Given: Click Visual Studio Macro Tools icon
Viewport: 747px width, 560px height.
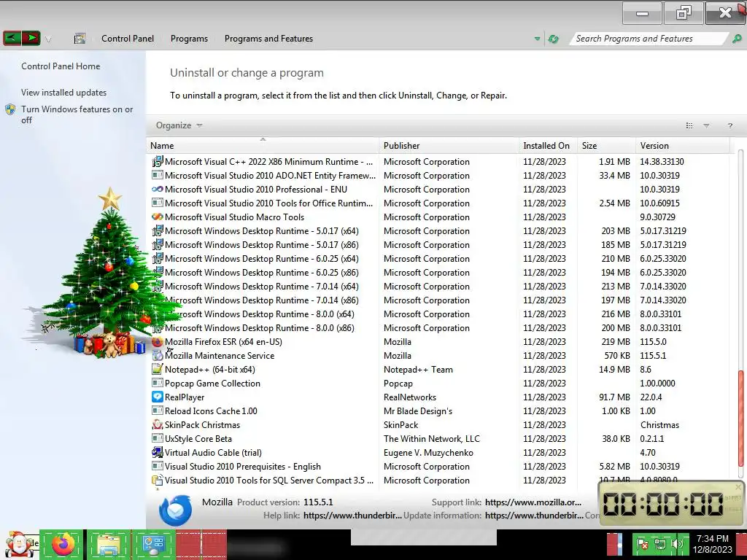Looking at the screenshot, I should [158, 217].
